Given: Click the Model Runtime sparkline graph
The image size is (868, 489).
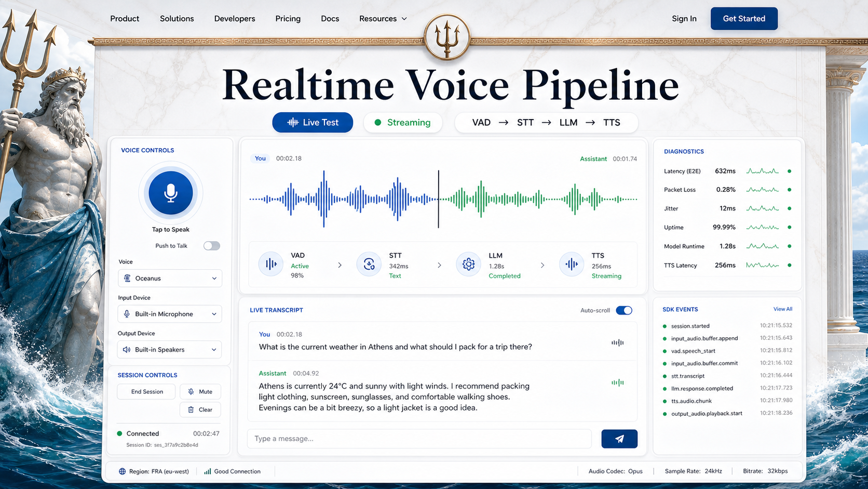Looking at the screenshot, I should [763, 246].
